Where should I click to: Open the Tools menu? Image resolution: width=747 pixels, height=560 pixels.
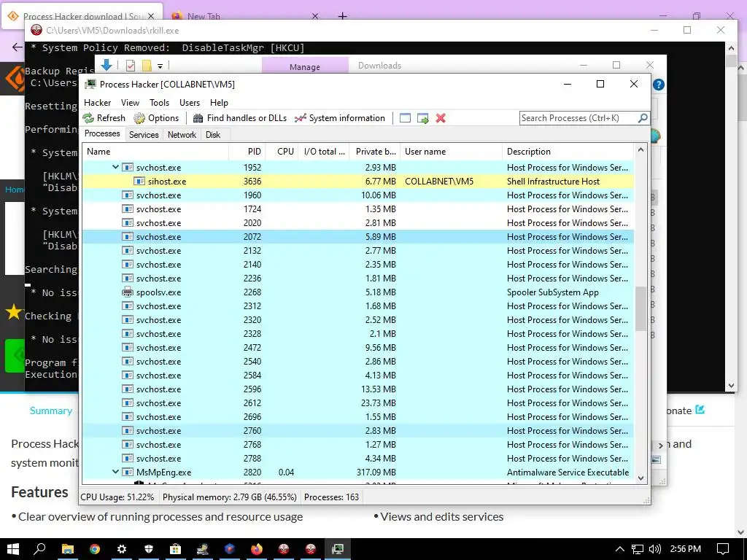click(159, 102)
